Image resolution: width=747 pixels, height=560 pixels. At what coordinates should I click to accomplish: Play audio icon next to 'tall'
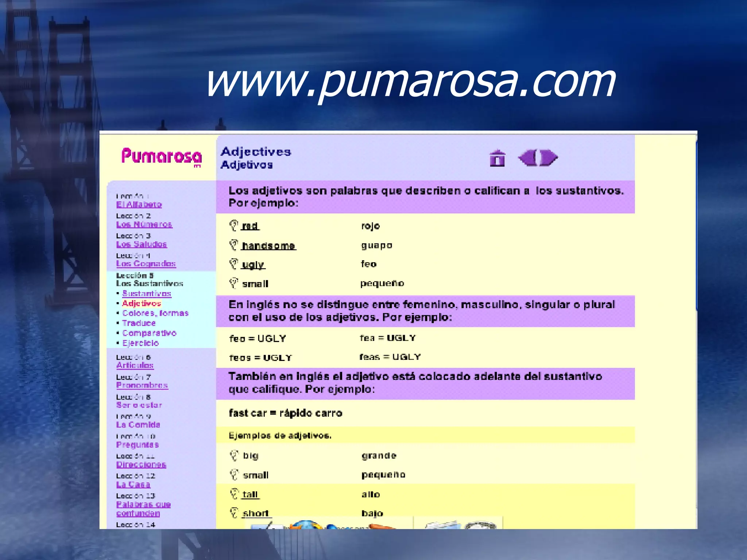pyautogui.click(x=234, y=494)
